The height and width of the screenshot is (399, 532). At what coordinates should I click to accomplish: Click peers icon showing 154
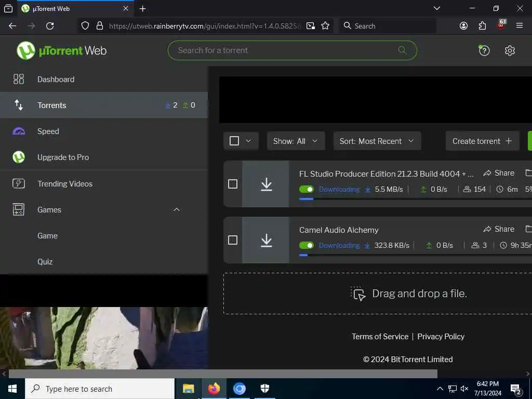click(x=467, y=189)
